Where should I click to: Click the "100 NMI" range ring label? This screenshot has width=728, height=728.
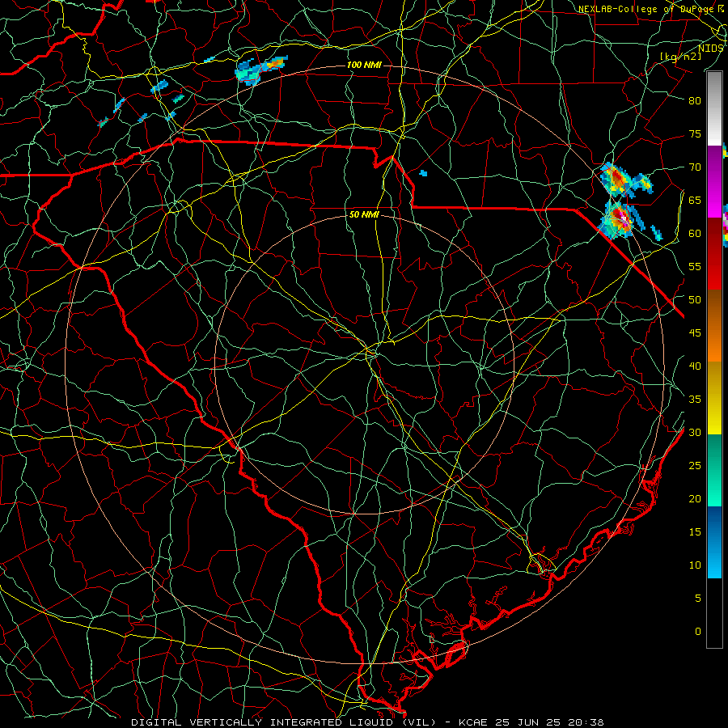pyautogui.click(x=364, y=65)
